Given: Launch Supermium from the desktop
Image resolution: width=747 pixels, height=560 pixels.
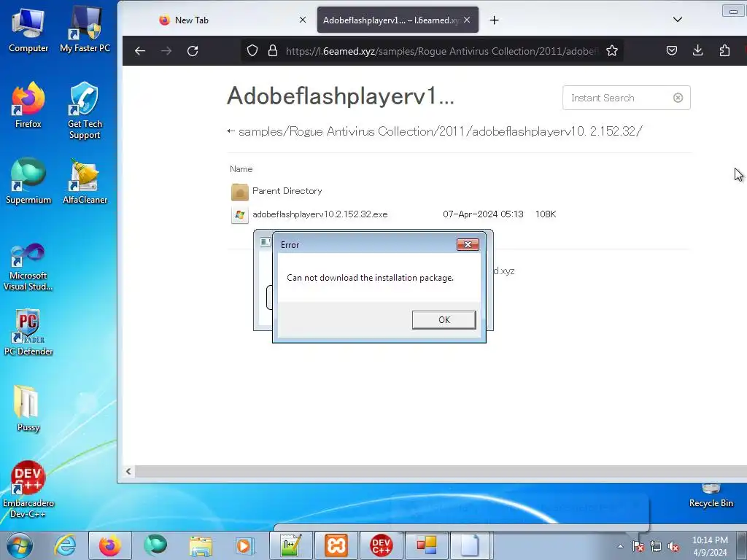Looking at the screenshot, I should coord(28,181).
